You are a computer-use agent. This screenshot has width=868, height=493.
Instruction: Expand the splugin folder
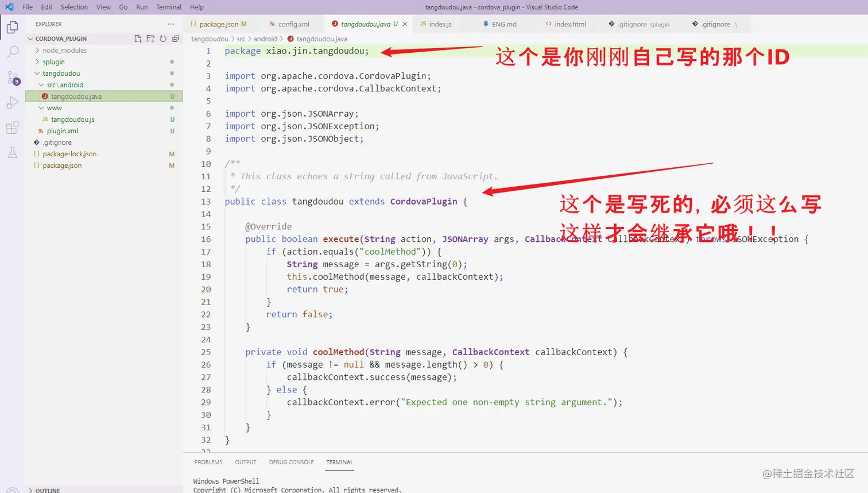(53, 62)
